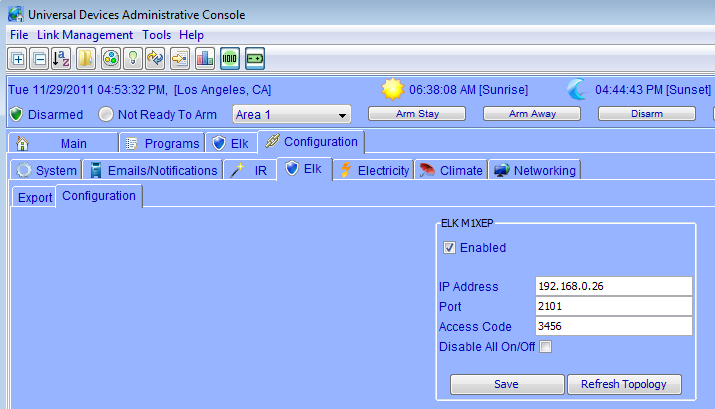Open the Link Management menu
715x409 pixels.
(85, 35)
